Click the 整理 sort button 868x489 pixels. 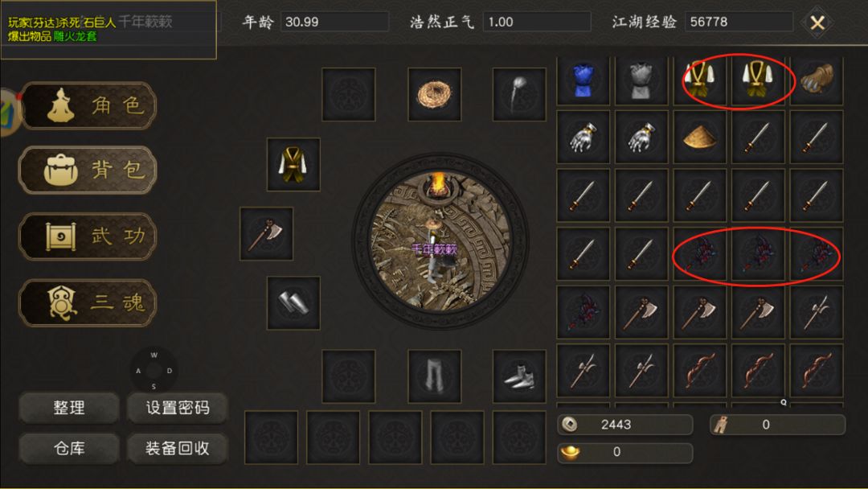tap(69, 408)
